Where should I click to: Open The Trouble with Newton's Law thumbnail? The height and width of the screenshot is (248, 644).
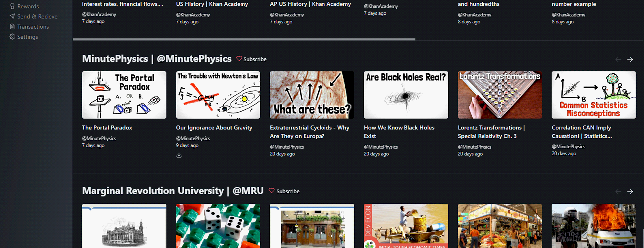tap(218, 95)
